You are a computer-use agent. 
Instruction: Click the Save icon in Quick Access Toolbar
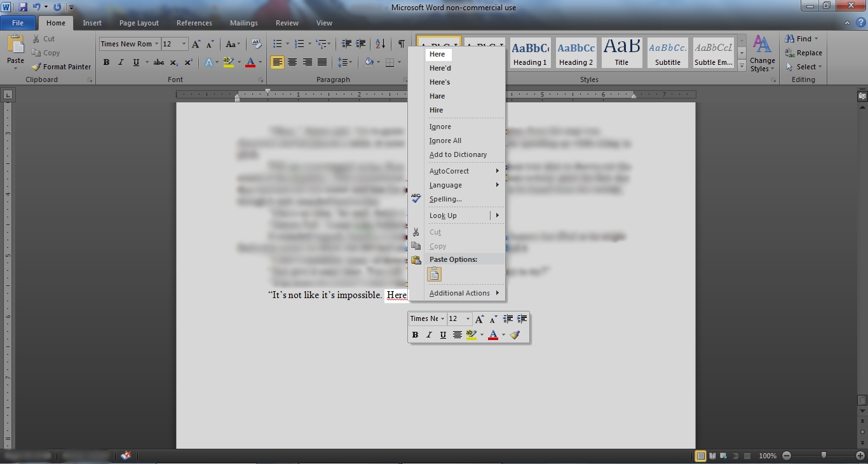pyautogui.click(x=24, y=7)
